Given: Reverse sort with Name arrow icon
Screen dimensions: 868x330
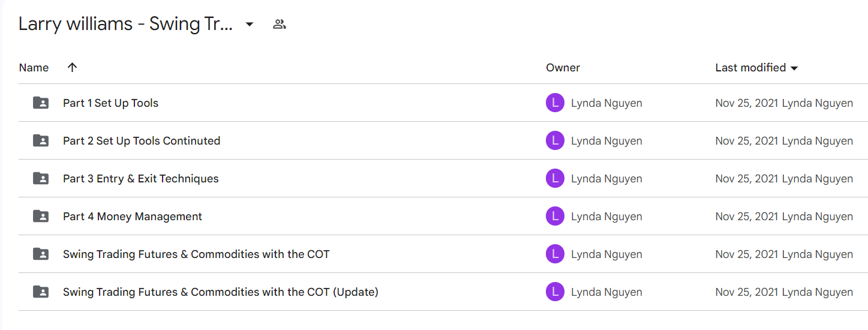Looking at the screenshot, I should [x=73, y=68].
